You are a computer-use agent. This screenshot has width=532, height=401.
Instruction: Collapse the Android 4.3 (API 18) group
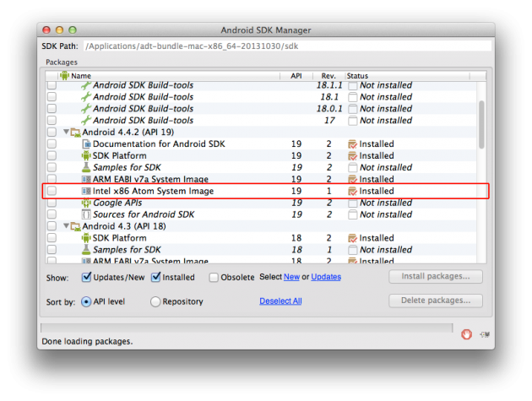(67, 227)
